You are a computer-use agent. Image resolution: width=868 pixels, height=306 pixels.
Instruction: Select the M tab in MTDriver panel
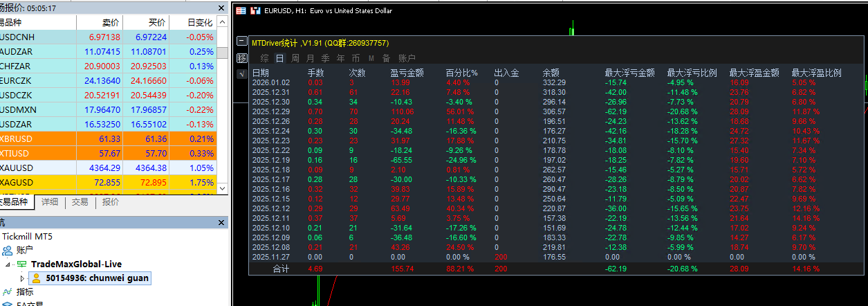(x=371, y=59)
